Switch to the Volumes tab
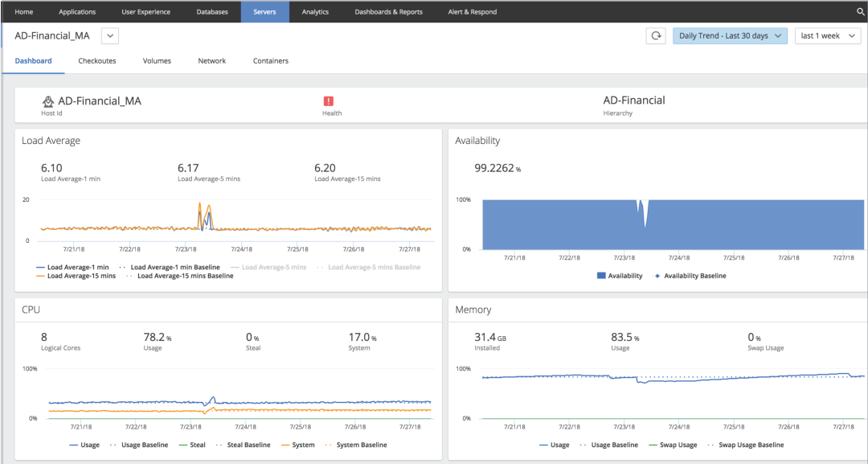 coord(157,61)
